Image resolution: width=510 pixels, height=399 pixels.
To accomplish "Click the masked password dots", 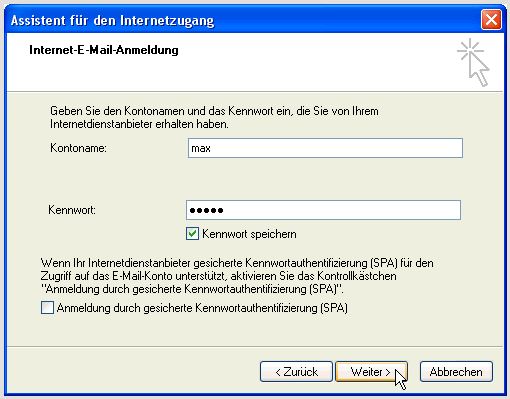I will click(x=206, y=210).
